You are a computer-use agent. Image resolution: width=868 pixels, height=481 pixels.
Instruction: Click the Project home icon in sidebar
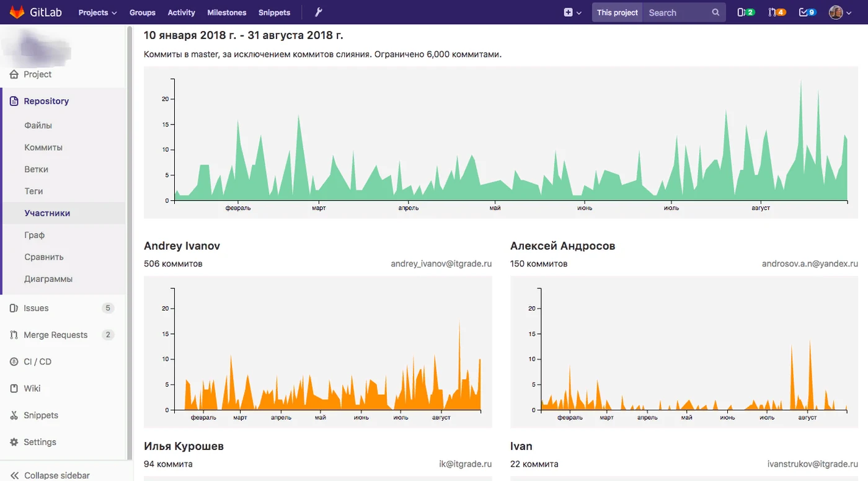point(14,74)
